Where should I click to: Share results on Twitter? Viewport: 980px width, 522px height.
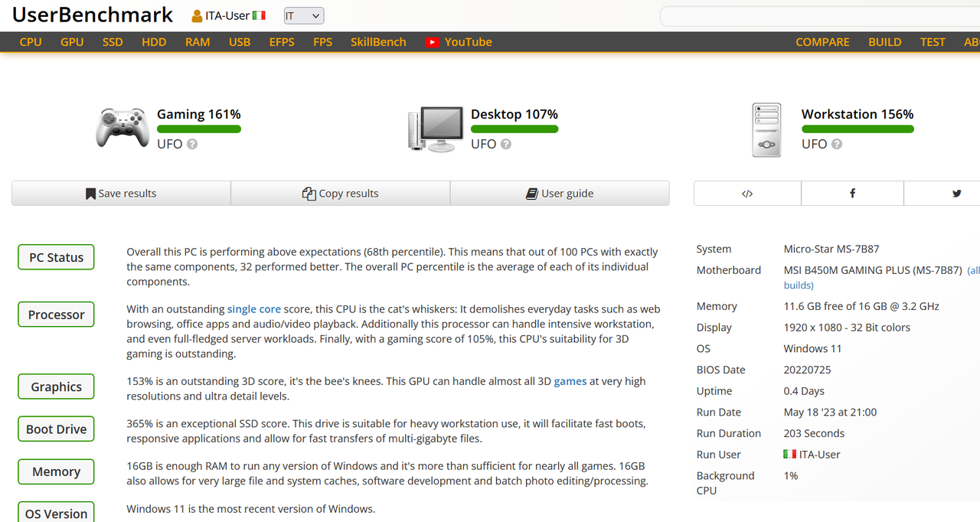(x=956, y=194)
